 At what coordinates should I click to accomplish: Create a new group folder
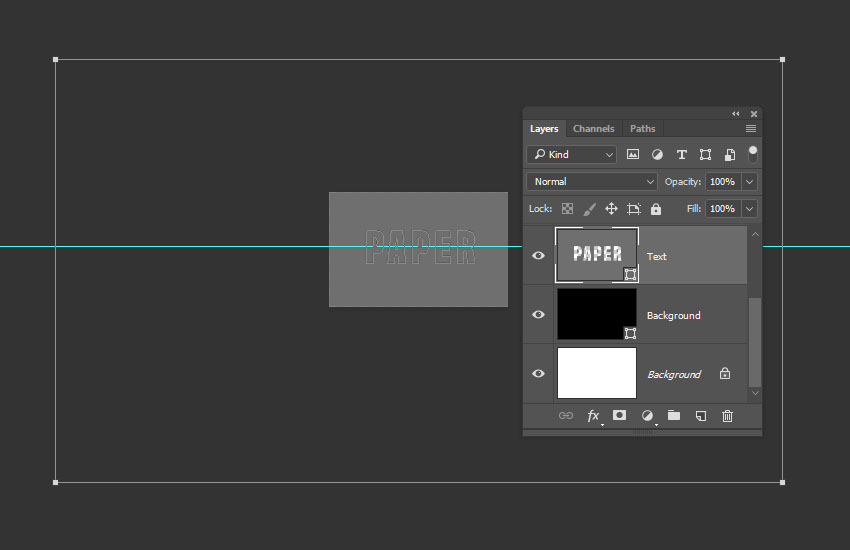[674, 415]
